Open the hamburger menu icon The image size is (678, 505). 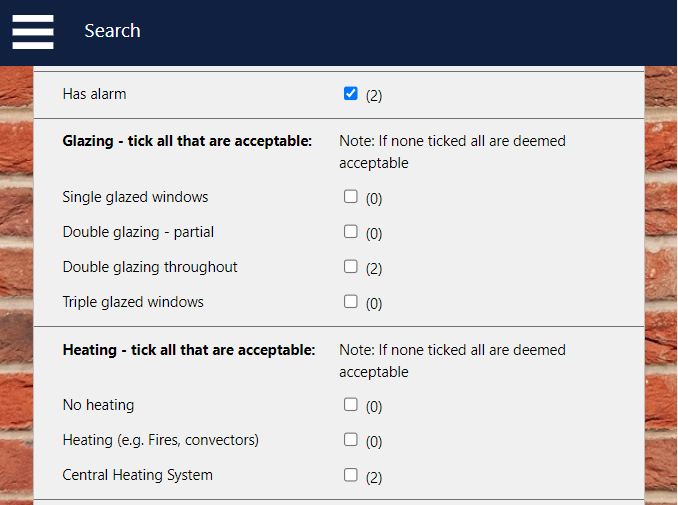click(x=33, y=31)
